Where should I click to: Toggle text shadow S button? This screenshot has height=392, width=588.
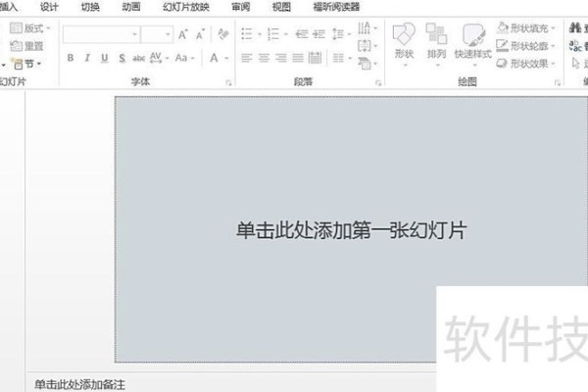coord(122,58)
